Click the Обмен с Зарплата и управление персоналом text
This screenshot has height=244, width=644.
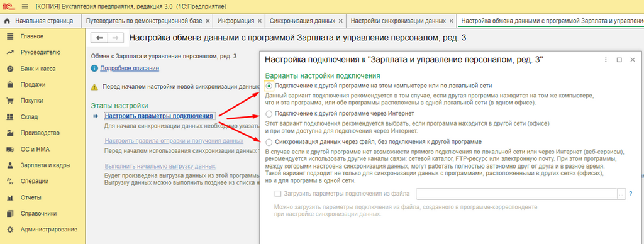click(x=164, y=56)
